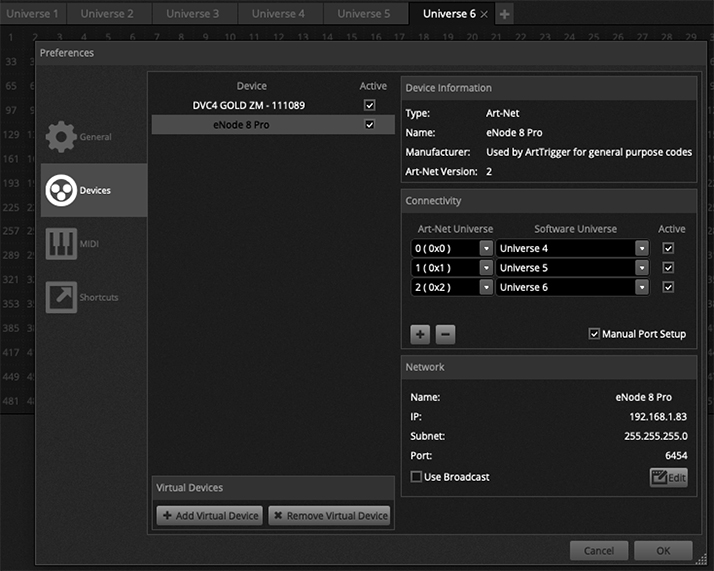Click the subnet value 255.255.255.0
The height and width of the screenshot is (571, 714).
click(656, 436)
